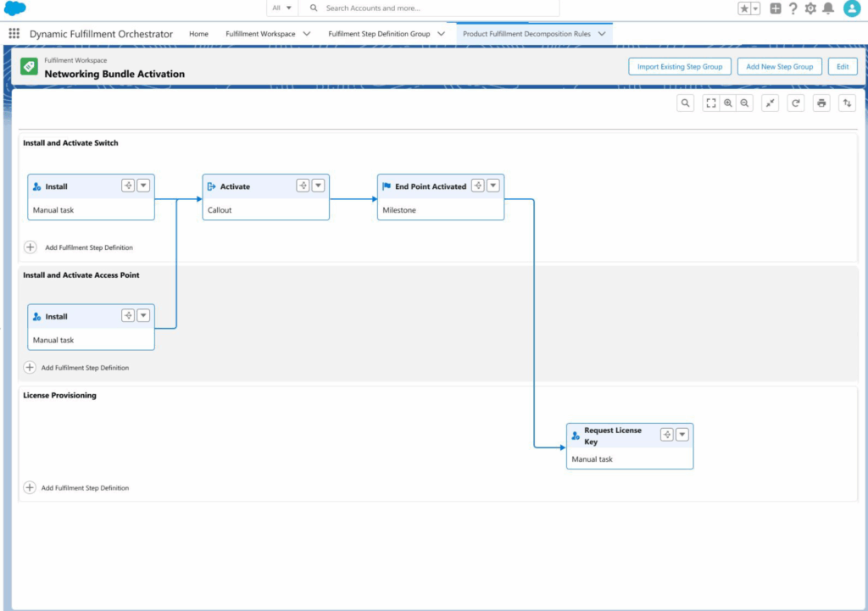Refresh the fulfillment plan canvas
The height and width of the screenshot is (611, 868).
click(795, 103)
